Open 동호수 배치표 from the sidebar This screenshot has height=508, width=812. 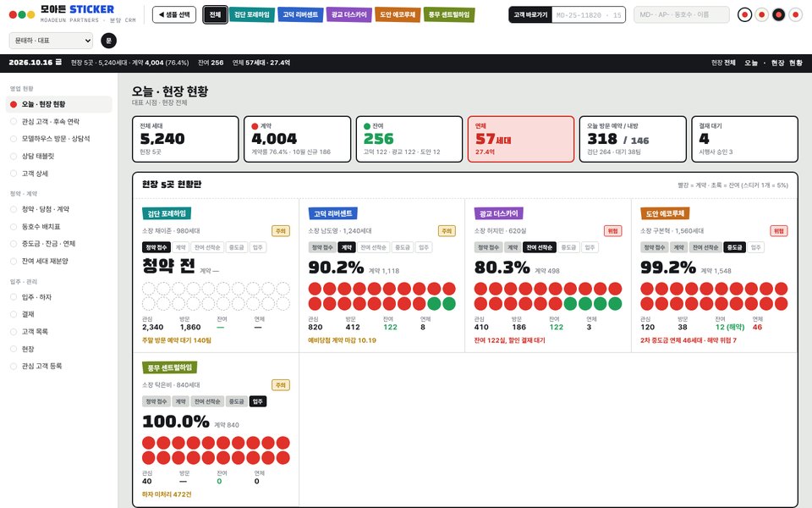click(x=59, y=227)
